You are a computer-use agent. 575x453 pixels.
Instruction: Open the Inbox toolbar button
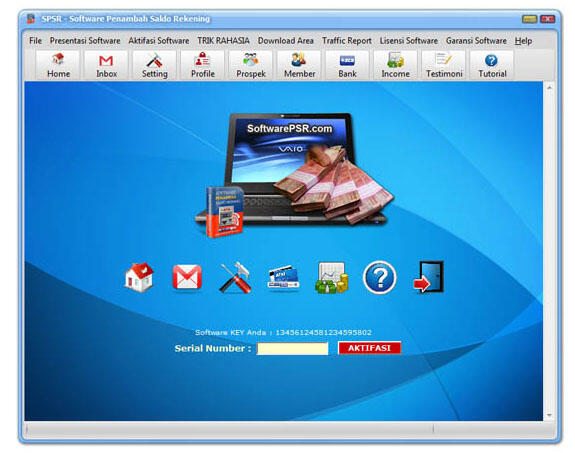point(106,65)
